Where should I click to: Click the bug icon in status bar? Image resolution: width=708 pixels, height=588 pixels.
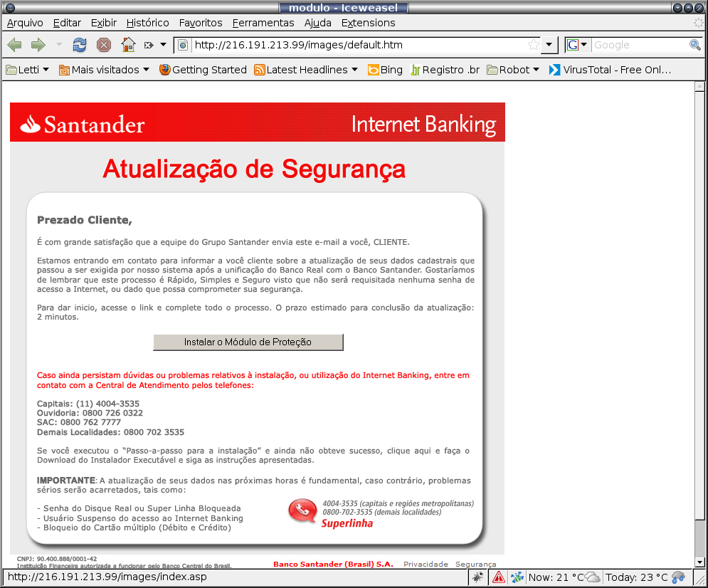click(x=477, y=577)
